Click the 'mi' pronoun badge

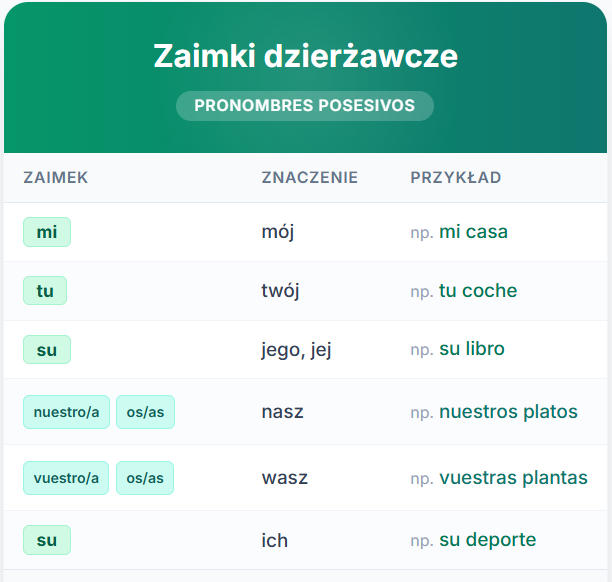(47, 232)
